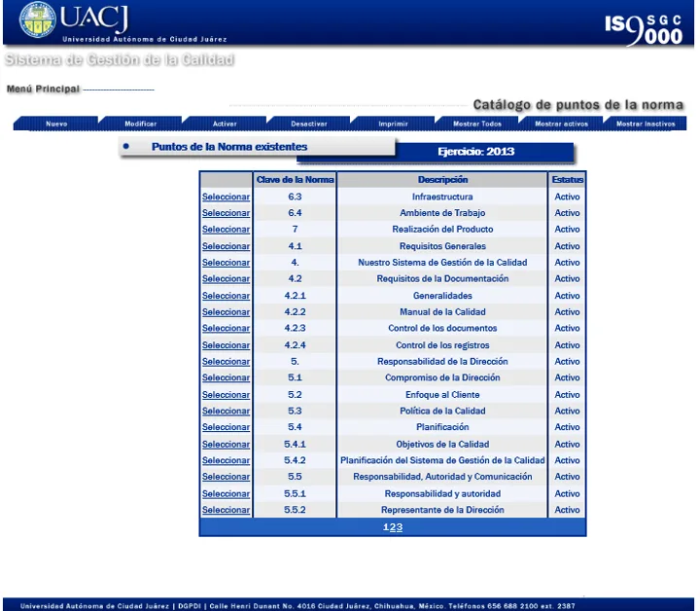Image resolution: width=700 pixels, height=611 pixels.
Task: Click the clave cell reading 5.5.2
Action: (296, 510)
